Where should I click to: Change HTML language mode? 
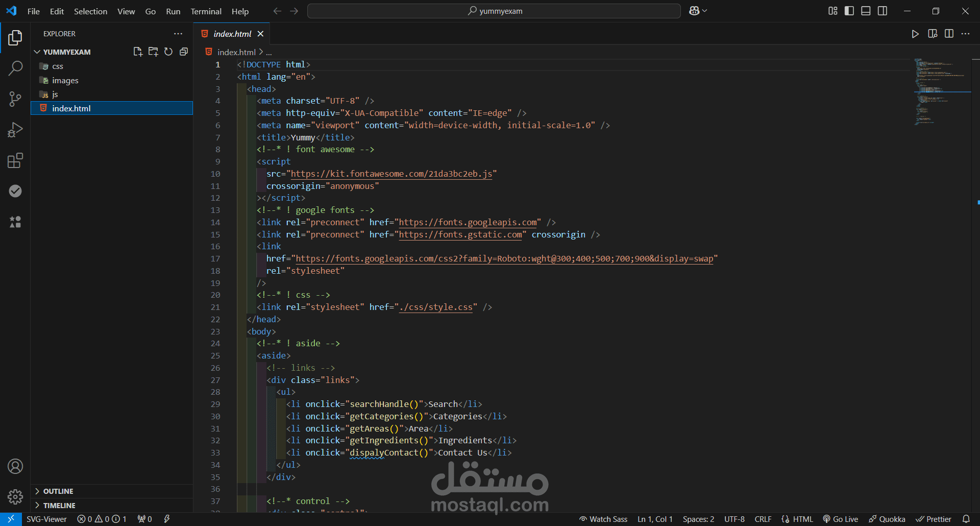[x=797, y=519]
